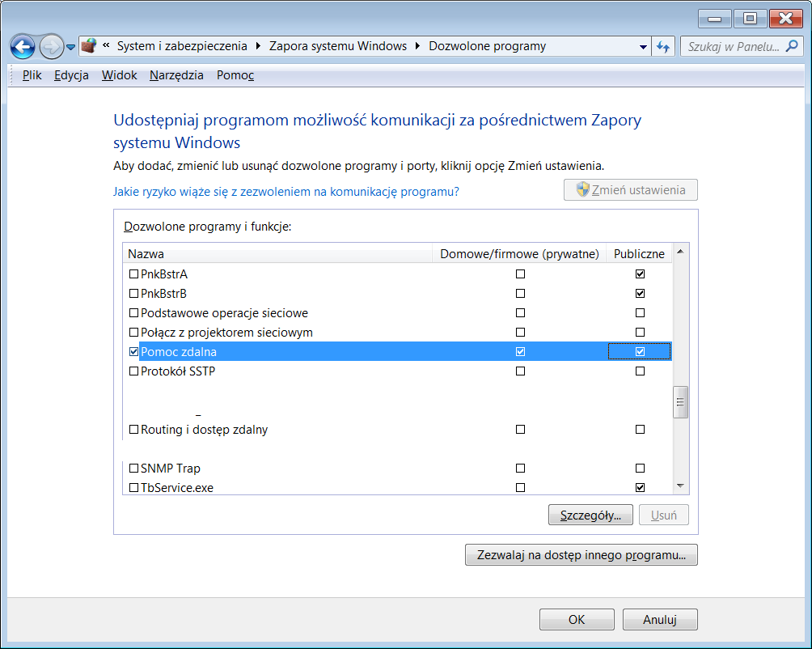This screenshot has width=812, height=649.
Task: Confirm with the OK button
Action: pyautogui.click(x=577, y=620)
